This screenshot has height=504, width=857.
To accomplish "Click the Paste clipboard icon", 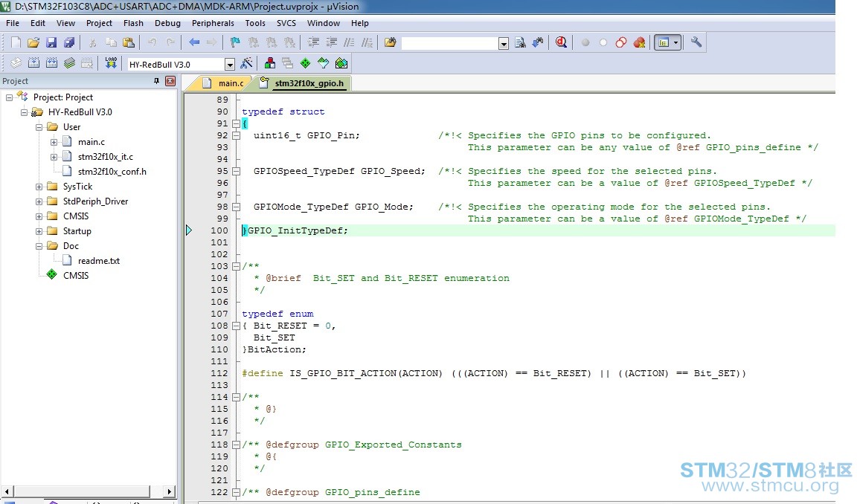I will (129, 42).
